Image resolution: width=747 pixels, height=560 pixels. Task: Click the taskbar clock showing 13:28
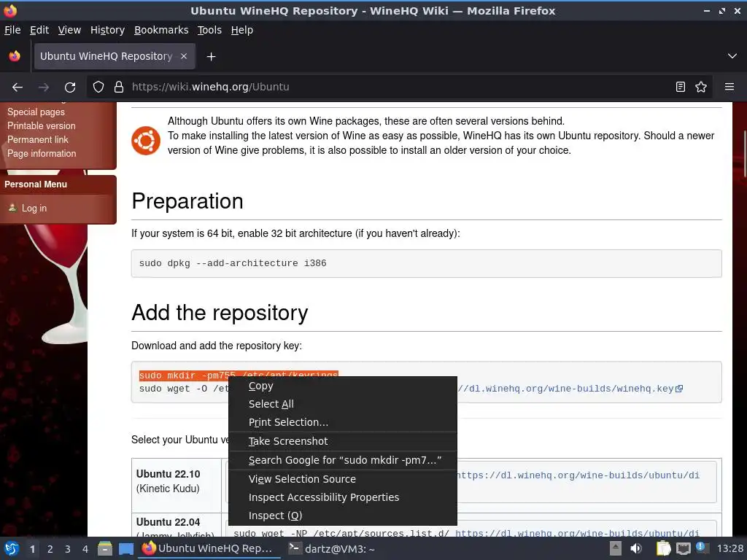[x=729, y=549]
